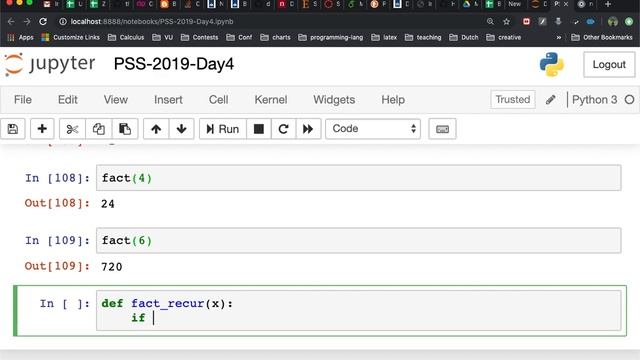The image size is (640, 360).
Task: Paste cells below icon
Action: pyautogui.click(x=125, y=129)
